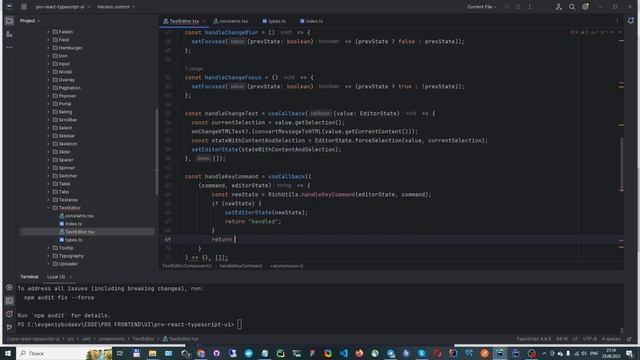The height and width of the screenshot is (360, 640).
Task: Jump to next highlighted error arrow
Action: [620, 32]
